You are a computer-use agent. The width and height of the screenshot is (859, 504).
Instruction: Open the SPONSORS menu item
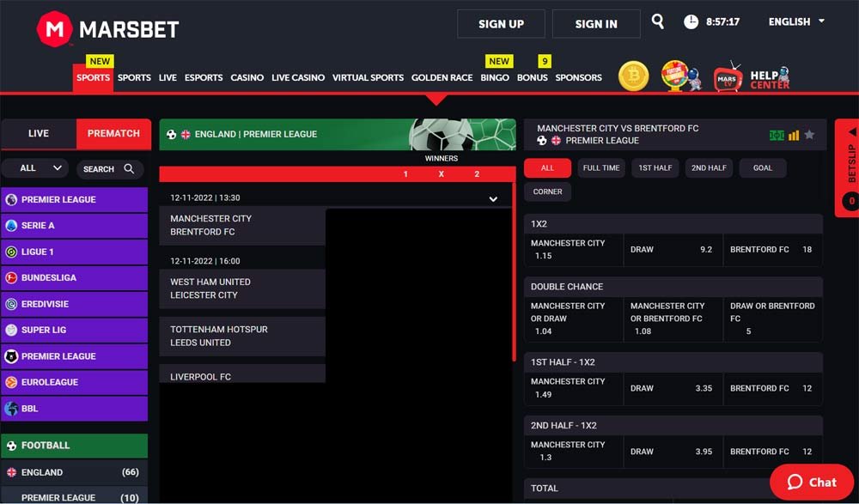click(x=578, y=78)
